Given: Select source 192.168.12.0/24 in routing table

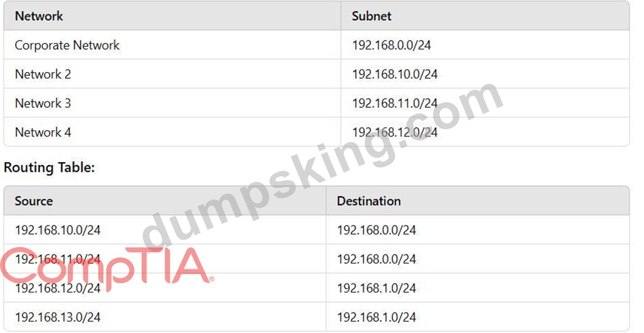Looking at the screenshot, I should pyautogui.click(x=58, y=288).
